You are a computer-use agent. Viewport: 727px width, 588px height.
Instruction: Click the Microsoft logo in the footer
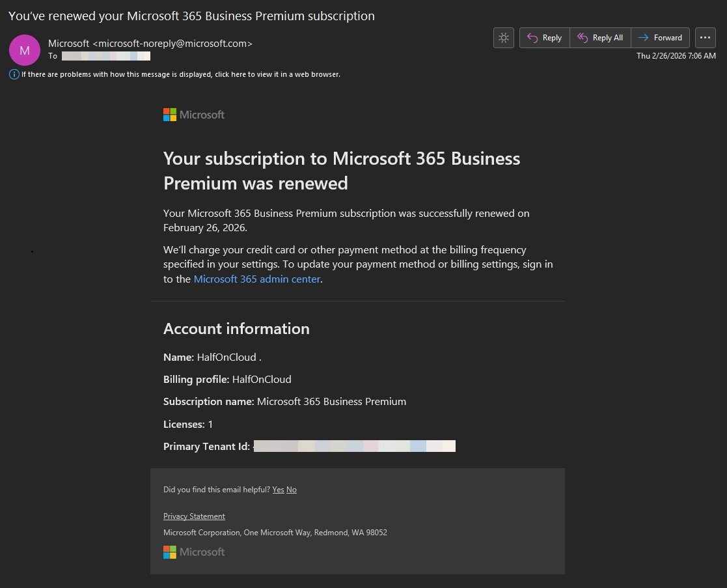click(x=194, y=552)
